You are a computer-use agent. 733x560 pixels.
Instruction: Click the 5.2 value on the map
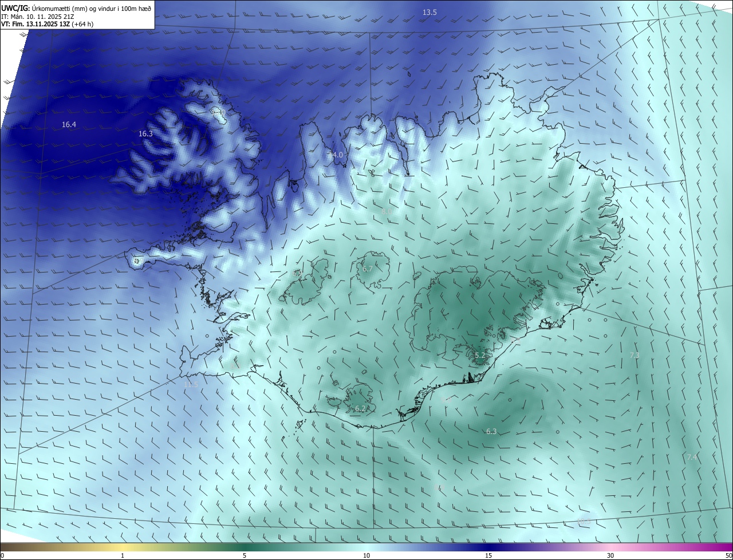pos(480,356)
